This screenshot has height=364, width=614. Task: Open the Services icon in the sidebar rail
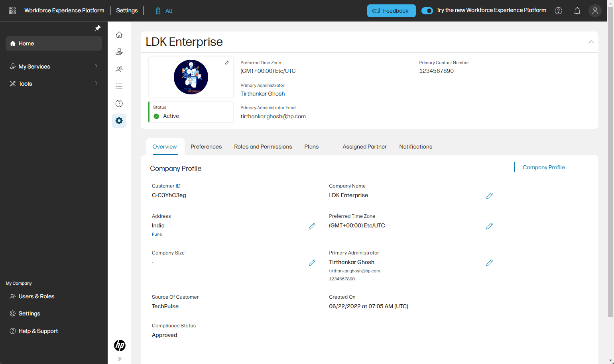(119, 52)
